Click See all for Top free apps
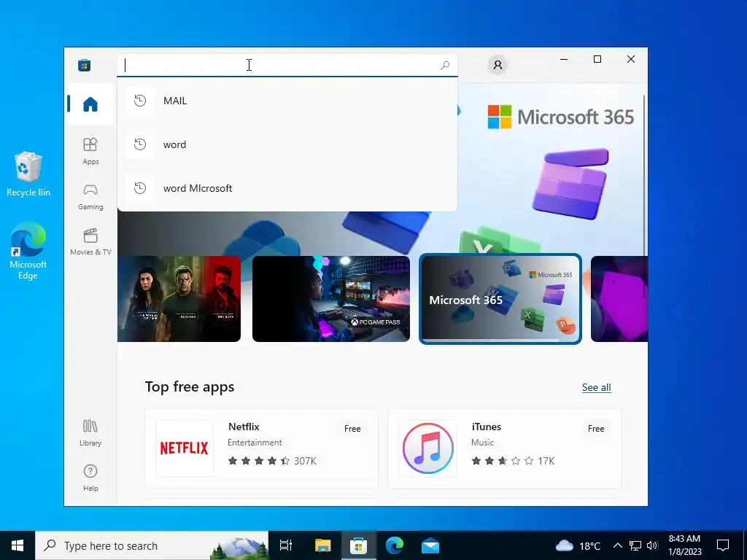The height and width of the screenshot is (560, 747). (597, 388)
